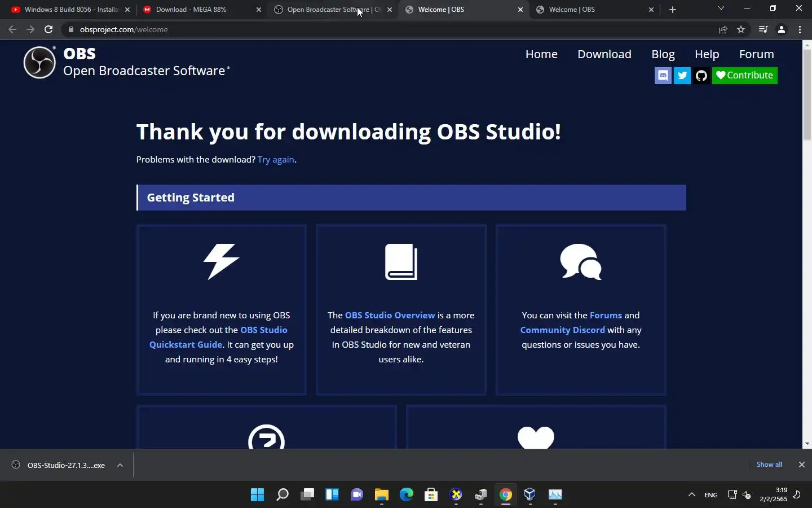
Task: Open the Download page in navigation
Action: coord(604,54)
